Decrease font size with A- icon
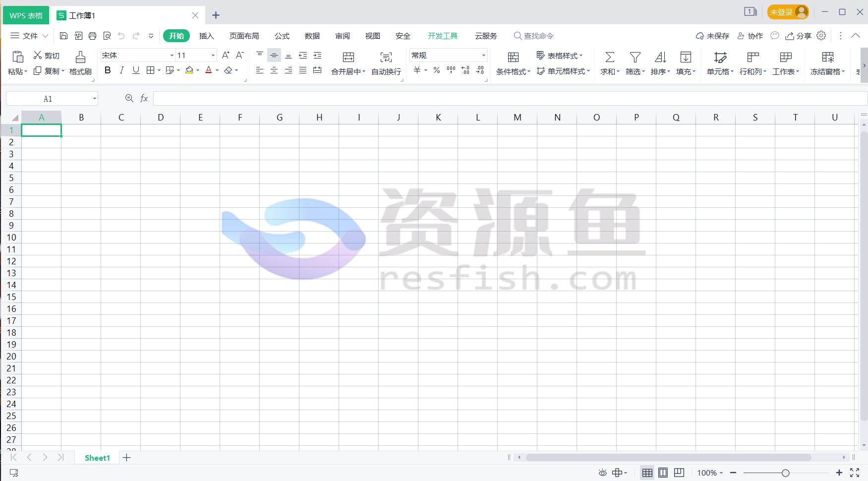This screenshot has height=481, width=868. [x=240, y=55]
